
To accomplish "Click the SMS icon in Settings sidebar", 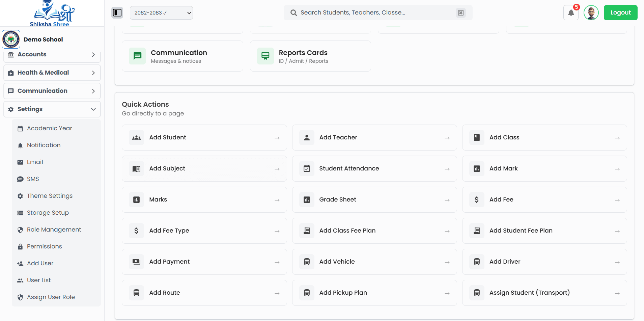I will click(x=21, y=179).
